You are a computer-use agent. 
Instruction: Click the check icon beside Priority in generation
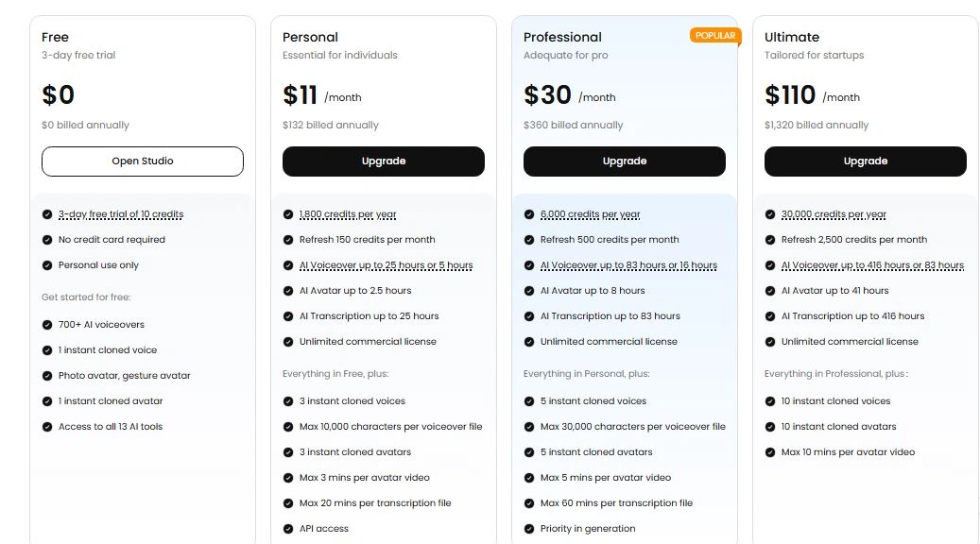pos(529,529)
